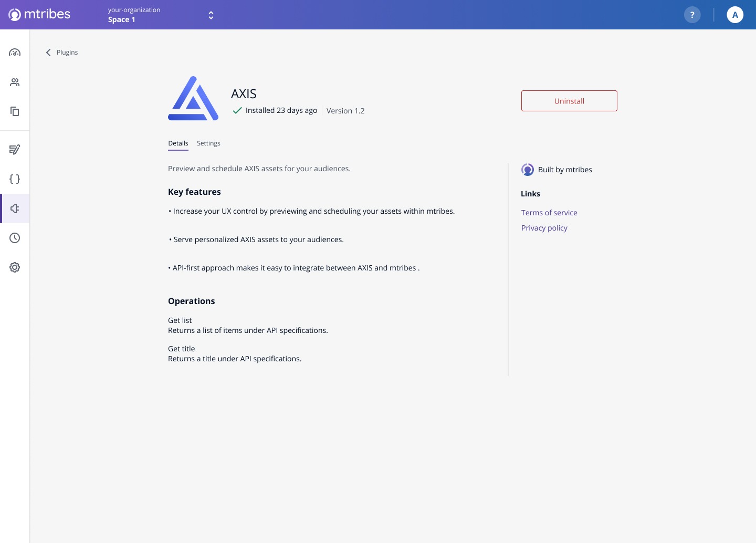Open the settings gear icon in sidebar
Screen dimensions: 756x543
pos(15,267)
